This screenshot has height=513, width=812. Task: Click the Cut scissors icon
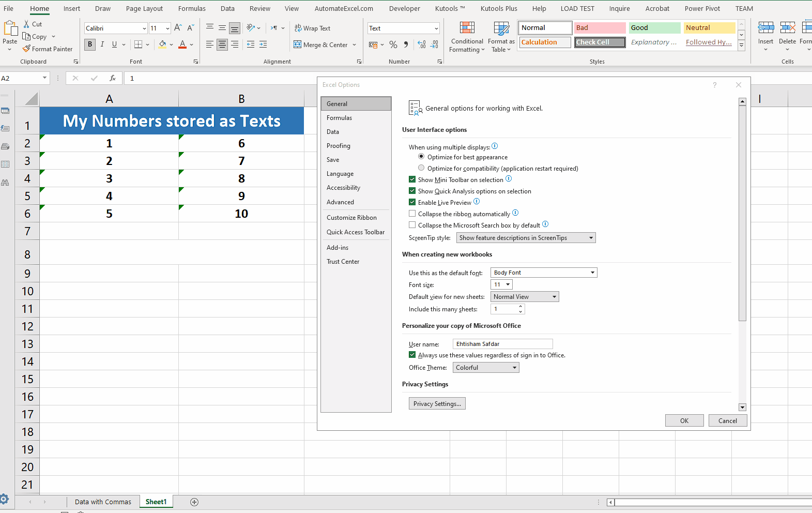(x=27, y=24)
